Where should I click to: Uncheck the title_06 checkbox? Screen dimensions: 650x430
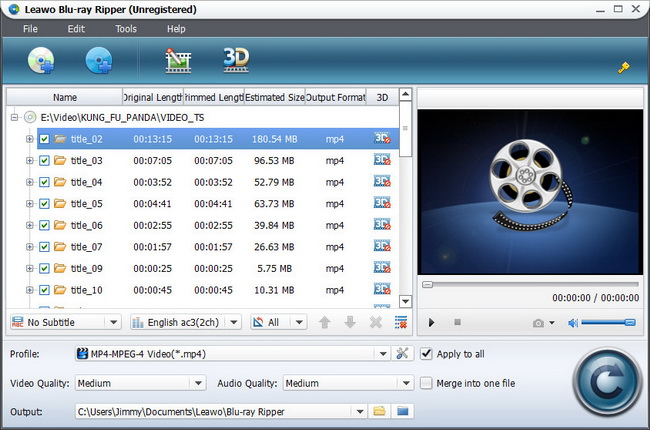pos(44,225)
